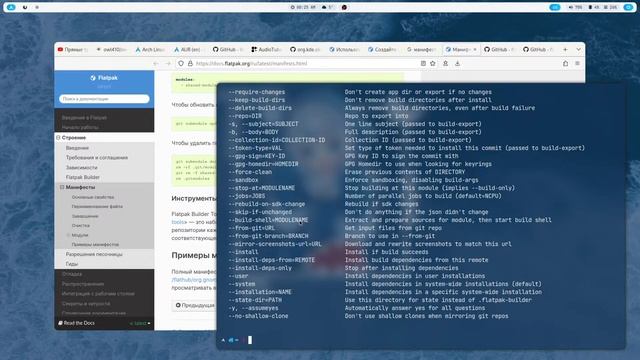Open the blue launcher icon in the top panel
This screenshot has width=640, height=360.
[x=11, y=7]
